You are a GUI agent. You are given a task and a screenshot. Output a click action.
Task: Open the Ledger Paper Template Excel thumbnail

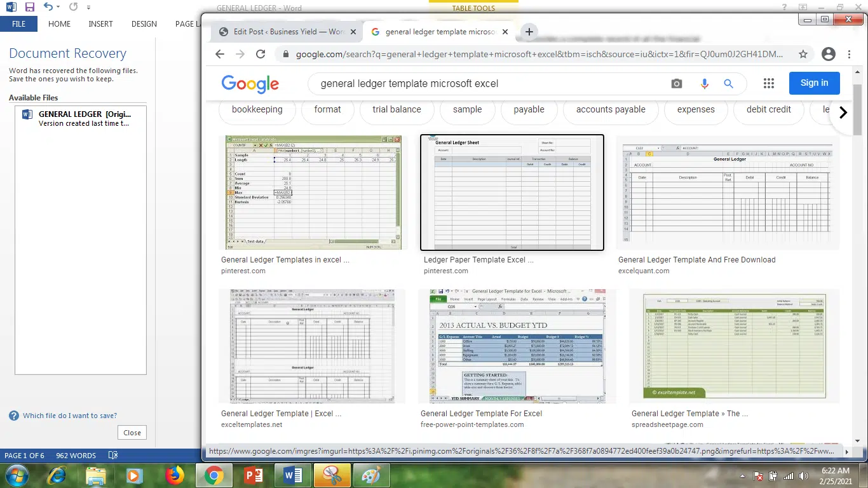pyautogui.click(x=512, y=193)
